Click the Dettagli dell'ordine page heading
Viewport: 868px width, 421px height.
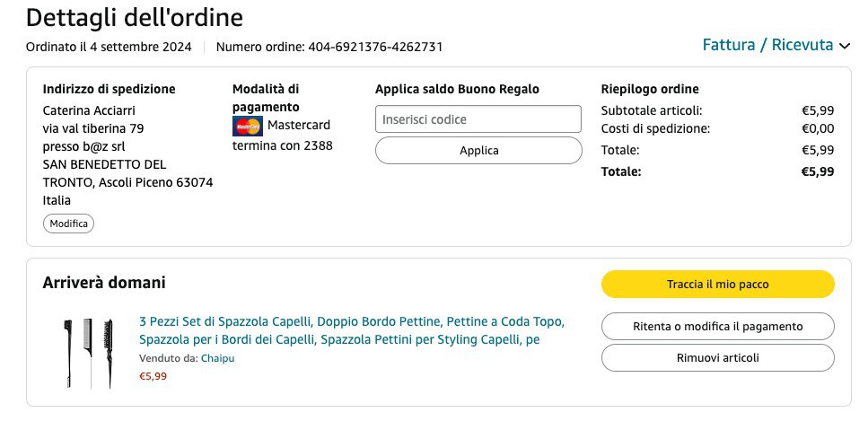pyautogui.click(x=135, y=17)
